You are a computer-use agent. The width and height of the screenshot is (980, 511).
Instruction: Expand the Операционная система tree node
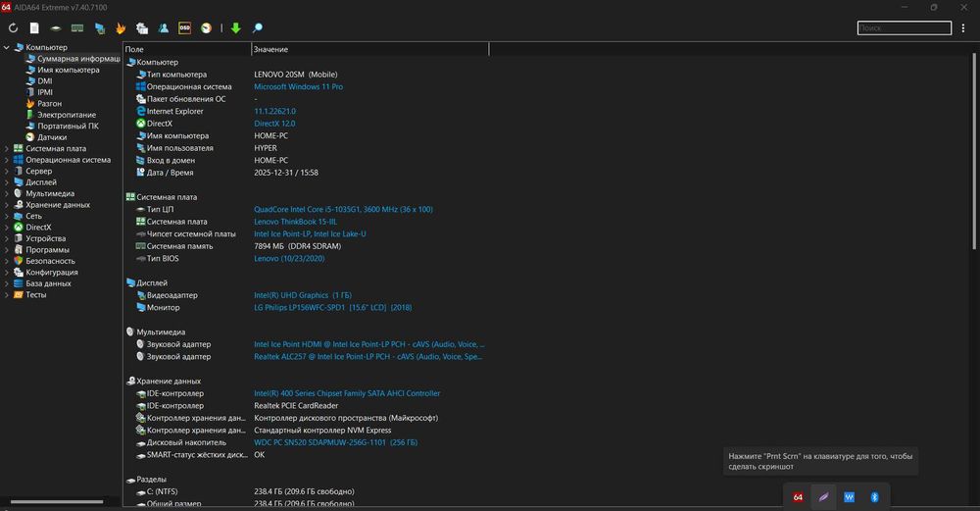pyautogui.click(x=7, y=160)
